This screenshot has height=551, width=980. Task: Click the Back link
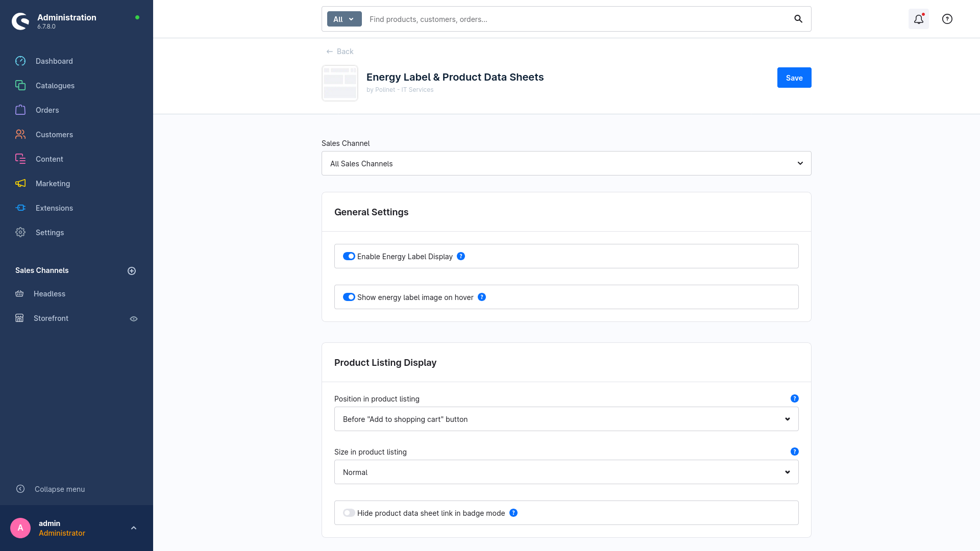pyautogui.click(x=340, y=52)
